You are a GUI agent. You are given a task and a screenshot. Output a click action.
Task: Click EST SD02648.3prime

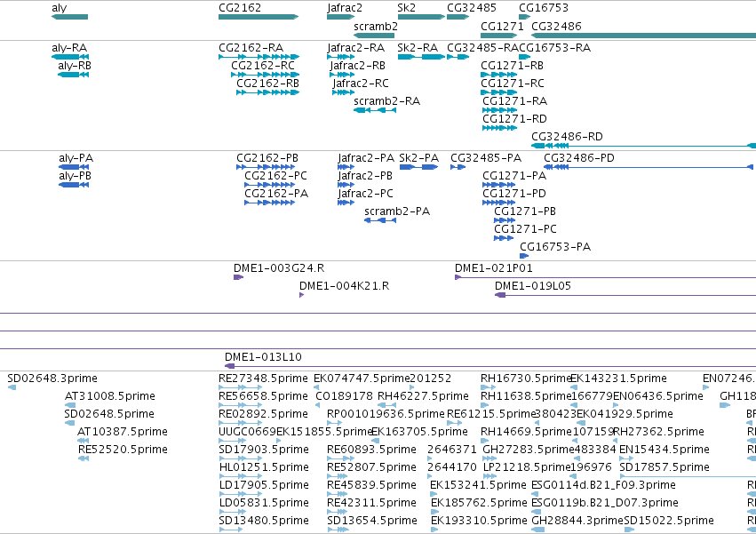click(52, 379)
